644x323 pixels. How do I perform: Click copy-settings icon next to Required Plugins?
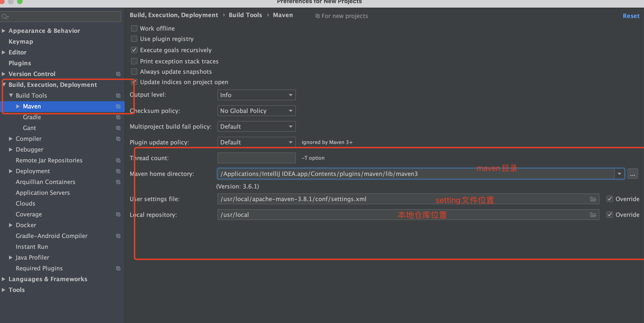click(x=118, y=268)
